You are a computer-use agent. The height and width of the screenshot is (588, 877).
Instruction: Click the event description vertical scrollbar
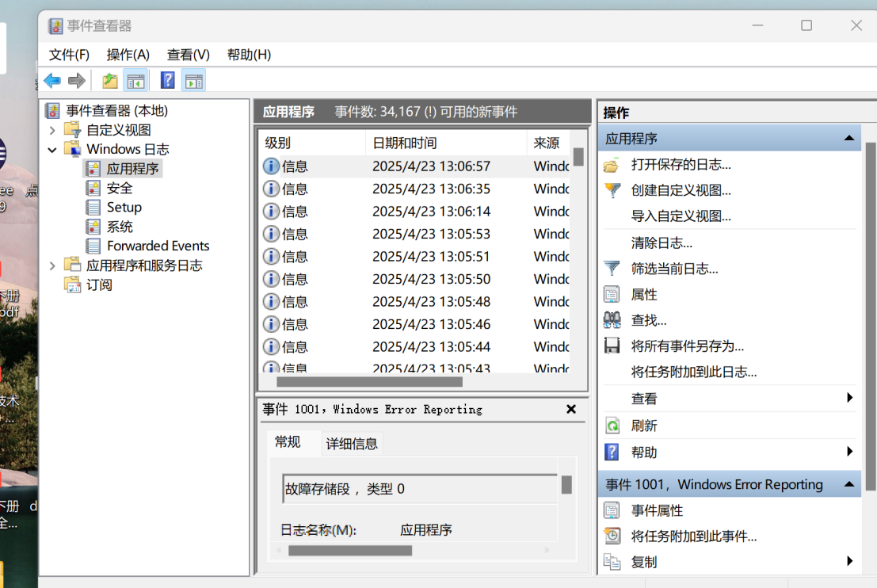(566, 484)
